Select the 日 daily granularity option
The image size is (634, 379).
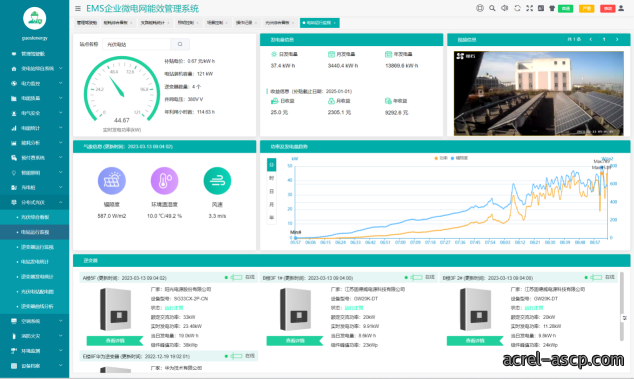pos(272,191)
